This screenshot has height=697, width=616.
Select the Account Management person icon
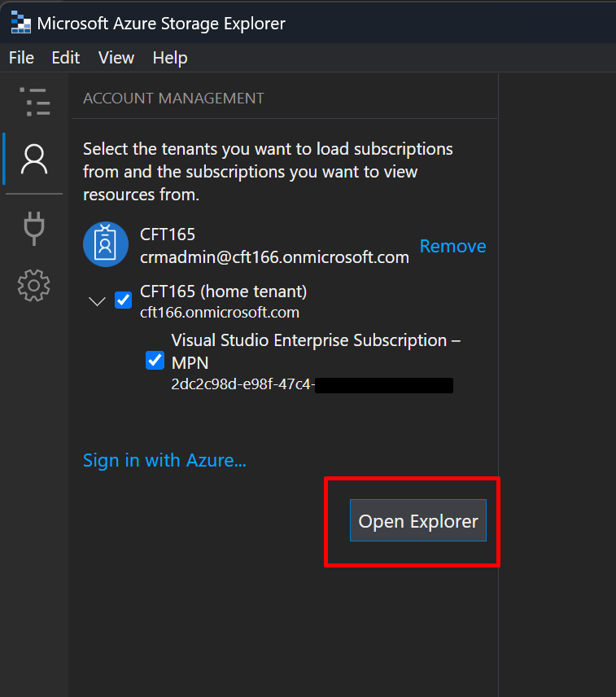coord(34,159)
